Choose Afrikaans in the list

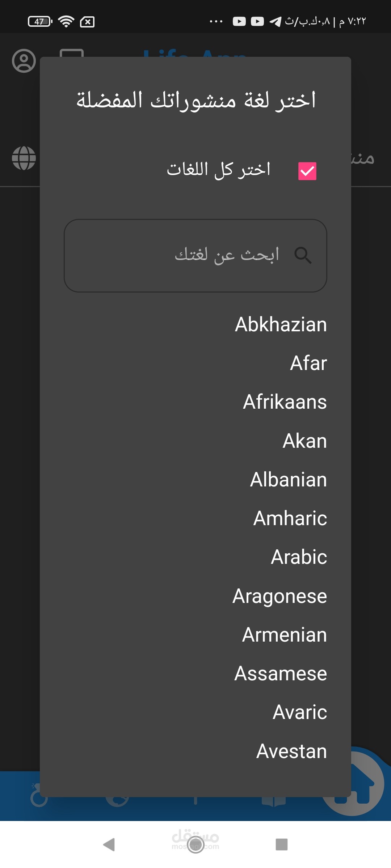pos(285,402)
